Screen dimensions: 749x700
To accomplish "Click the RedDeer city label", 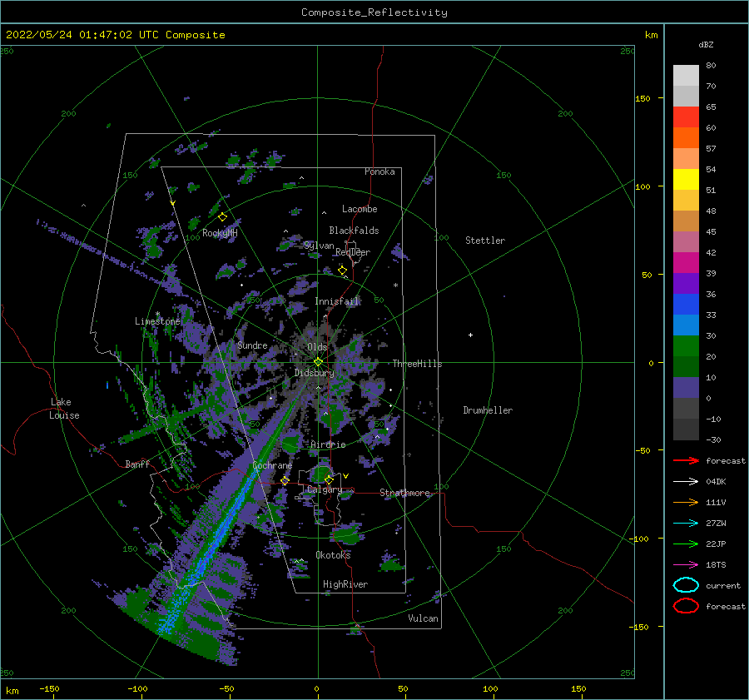I will (x=353, y=252).
